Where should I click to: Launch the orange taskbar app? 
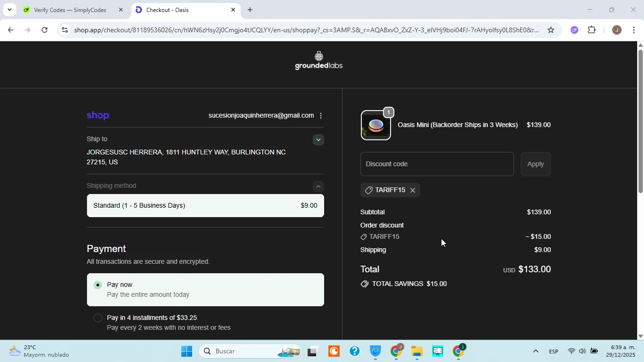click(x=334, y=352)
